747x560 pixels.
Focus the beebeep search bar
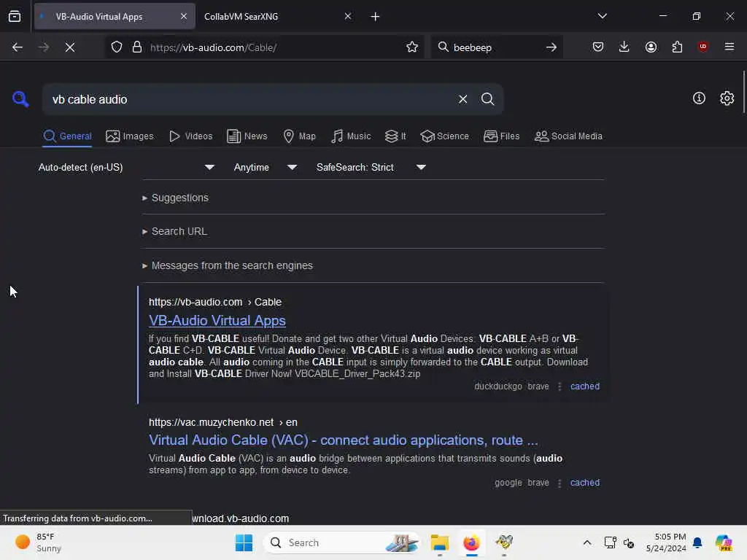point(495,47)
